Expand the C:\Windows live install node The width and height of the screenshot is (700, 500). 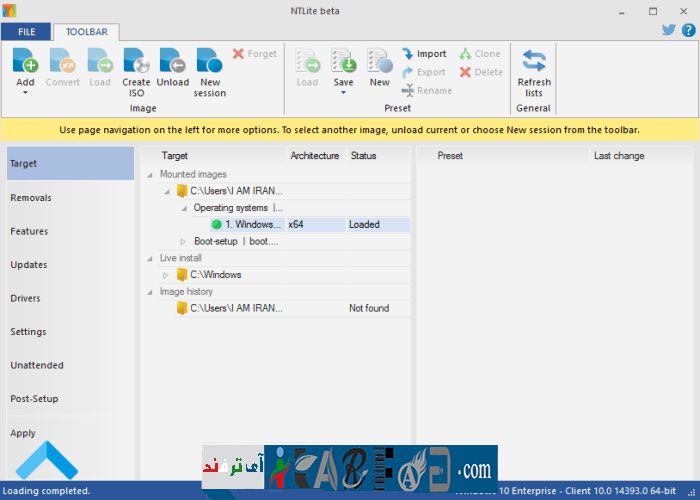coord(166,275)
